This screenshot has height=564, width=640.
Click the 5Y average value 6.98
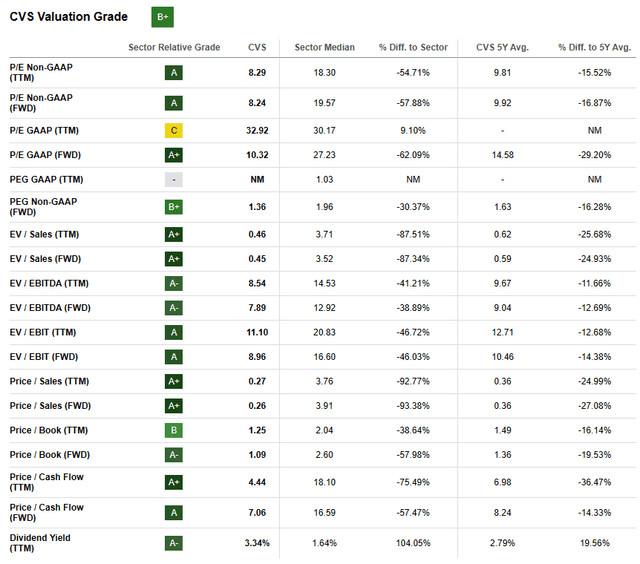(502, 482)
